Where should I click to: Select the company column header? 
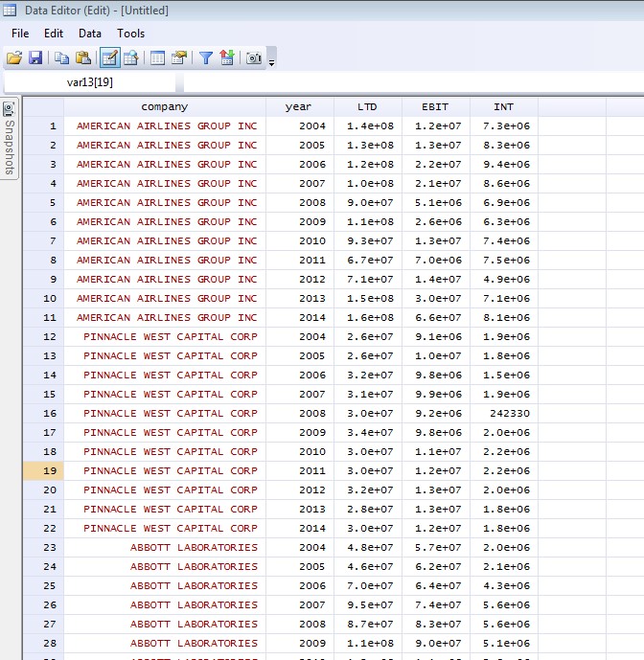tap(165, 107)
